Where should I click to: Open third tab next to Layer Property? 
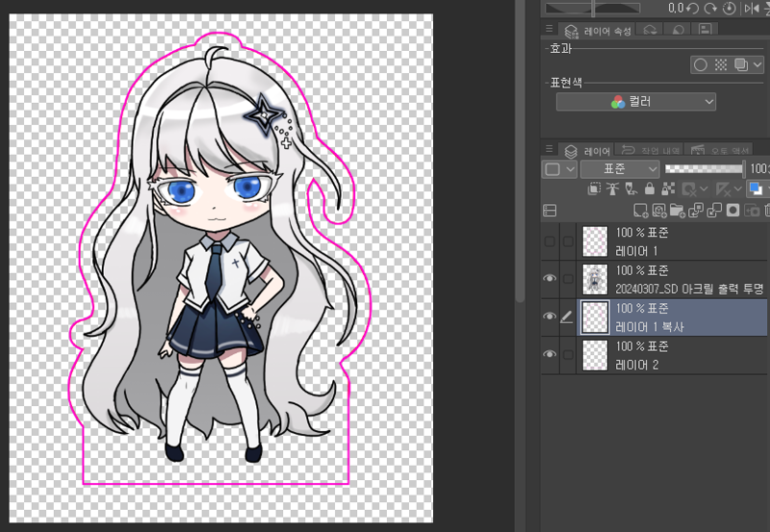[x=679, y=30]
